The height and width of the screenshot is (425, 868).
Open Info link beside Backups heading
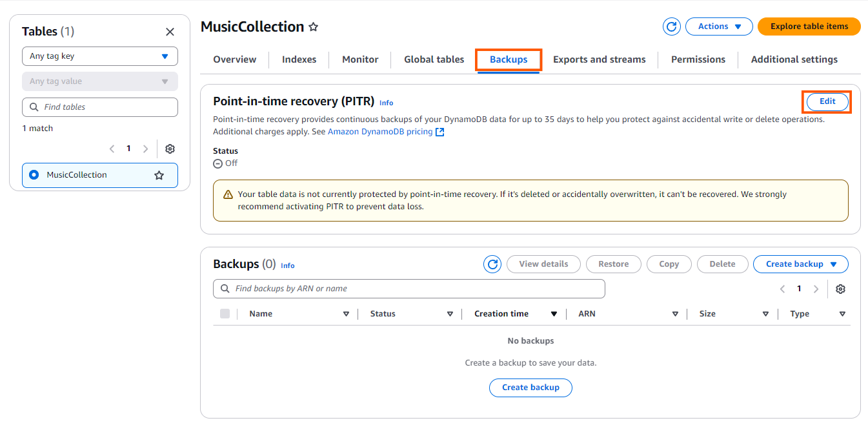tap(288, 266)
